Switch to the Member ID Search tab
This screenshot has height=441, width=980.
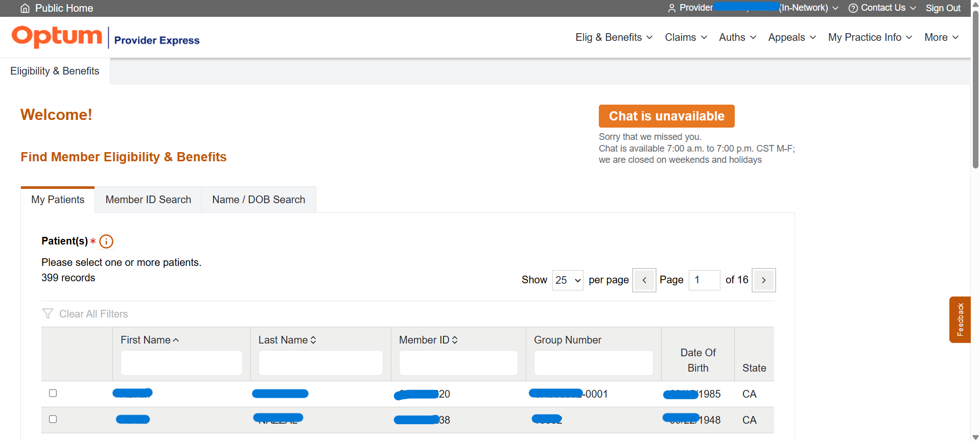click(x=148, y=200)
